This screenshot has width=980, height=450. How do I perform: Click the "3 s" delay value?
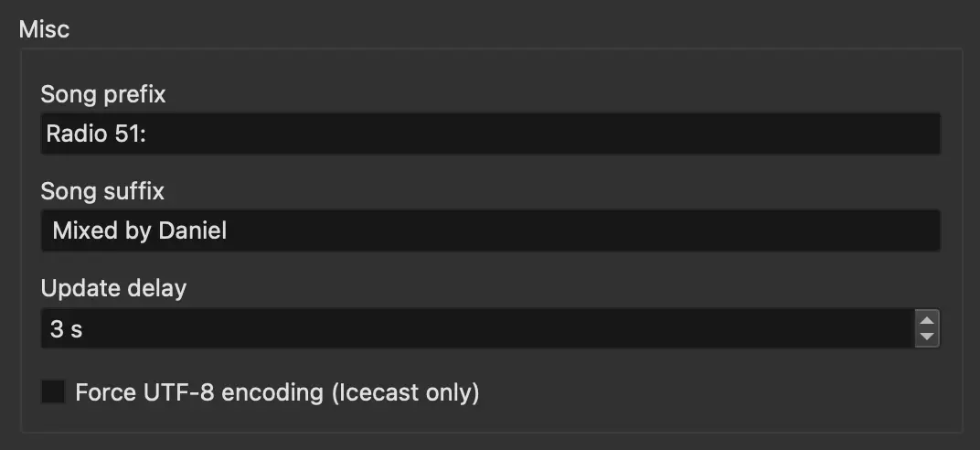(66, 329)
